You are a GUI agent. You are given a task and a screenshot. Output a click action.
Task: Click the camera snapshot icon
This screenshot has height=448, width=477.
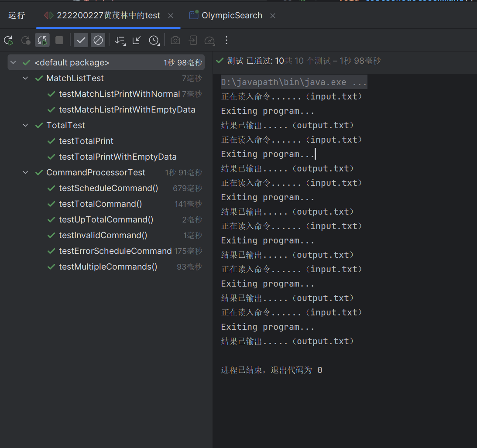[x=175, y=40]
